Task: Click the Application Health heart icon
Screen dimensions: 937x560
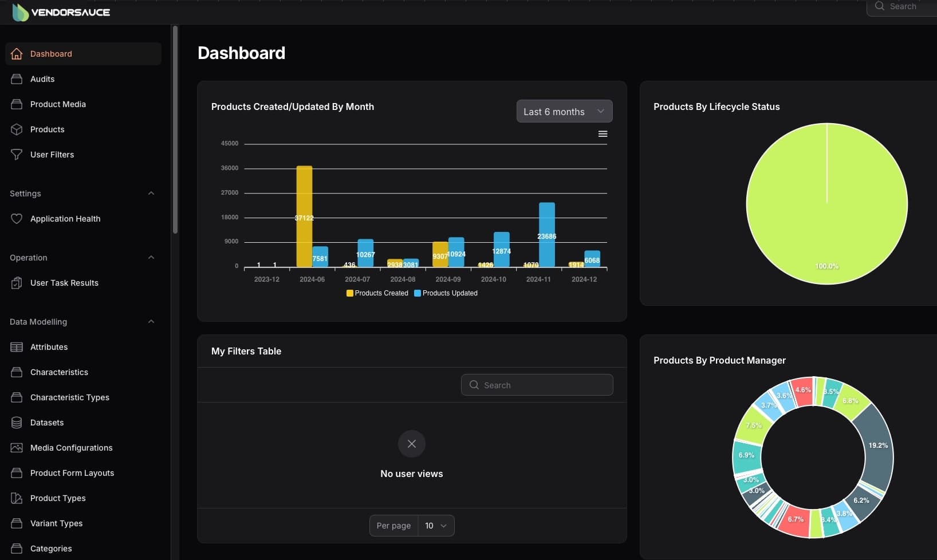Action: point(17,219)
